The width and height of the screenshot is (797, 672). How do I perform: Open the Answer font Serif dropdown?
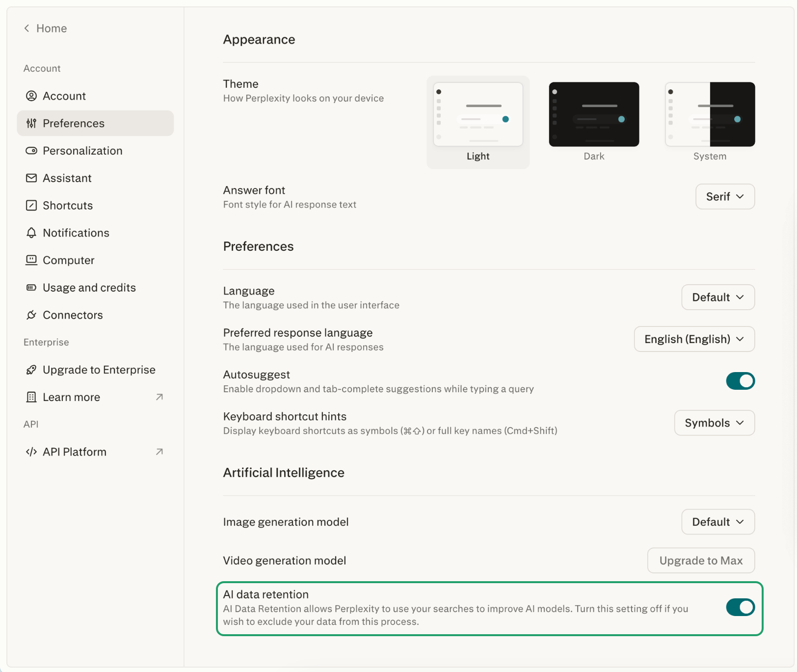point(725,197)
